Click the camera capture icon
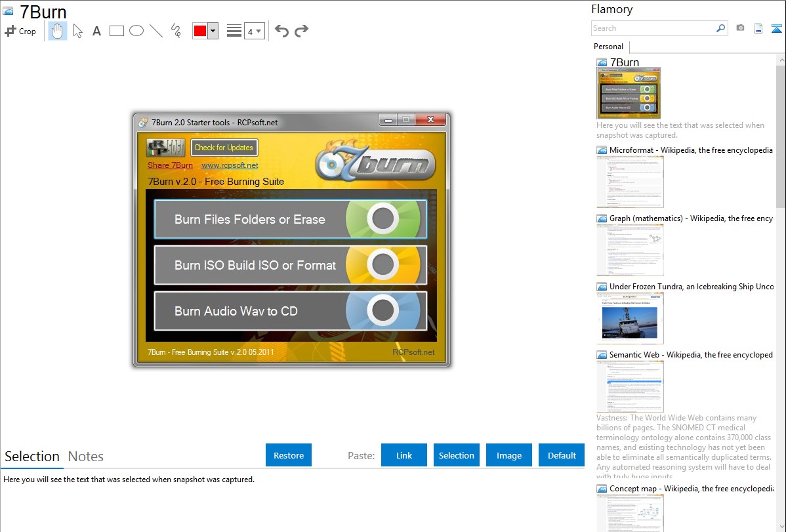The height and width of the screenshot is (532, 786). (740, 28)
